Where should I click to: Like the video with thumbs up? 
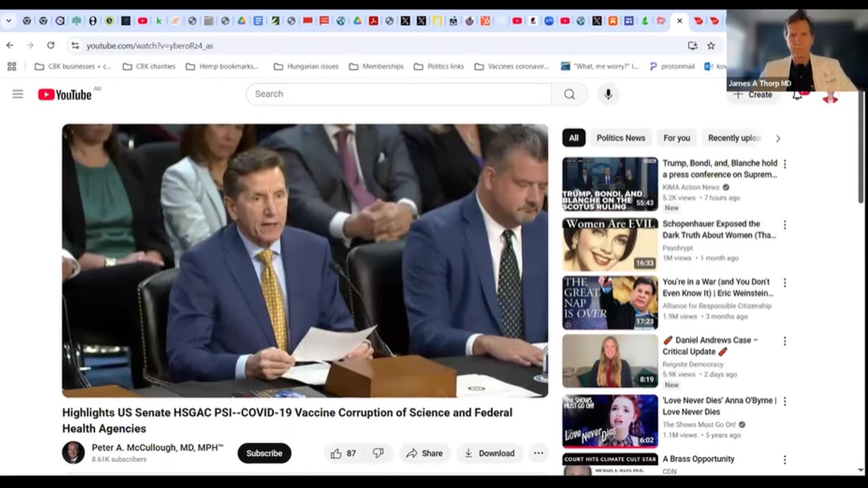coord(343,453)
